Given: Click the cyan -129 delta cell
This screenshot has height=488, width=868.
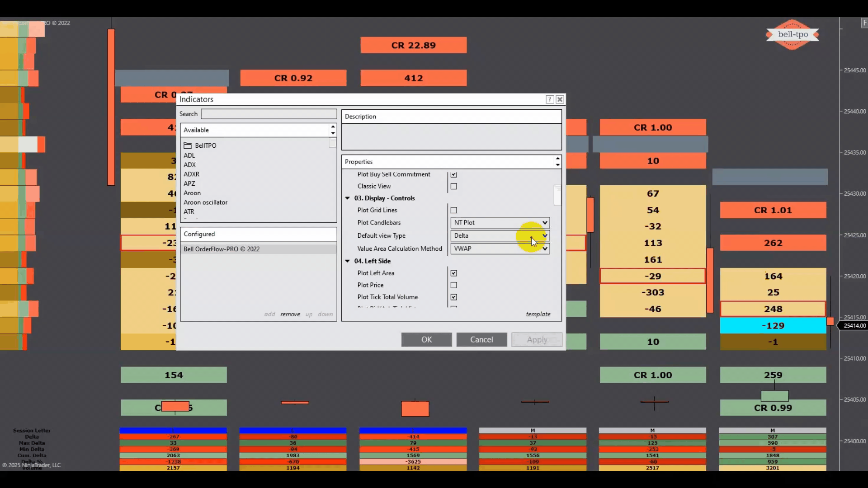Looking at the screenshot, I should pyautogui.click(x=773, y=326).
